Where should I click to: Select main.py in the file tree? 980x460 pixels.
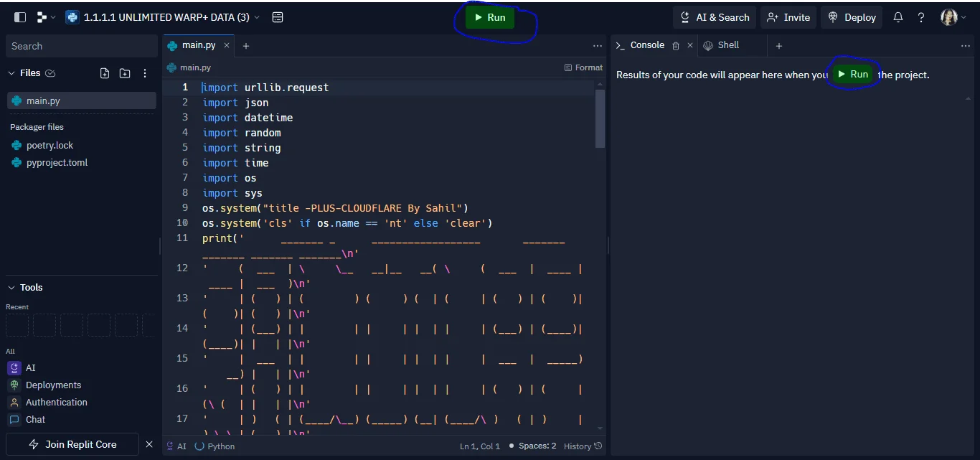81,100
